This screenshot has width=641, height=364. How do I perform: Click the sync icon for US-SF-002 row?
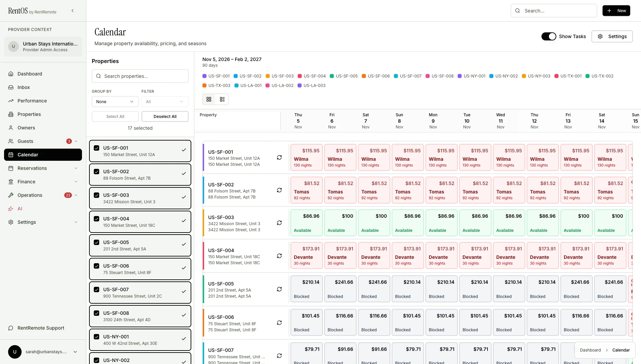click(279, 190)
